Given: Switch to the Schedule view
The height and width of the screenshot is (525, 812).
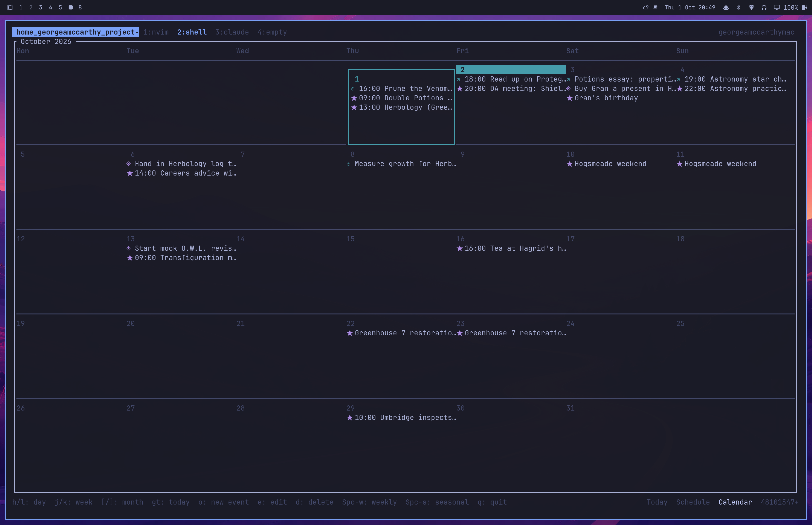Looking at the screenshot, I should [x=693, y=502].
